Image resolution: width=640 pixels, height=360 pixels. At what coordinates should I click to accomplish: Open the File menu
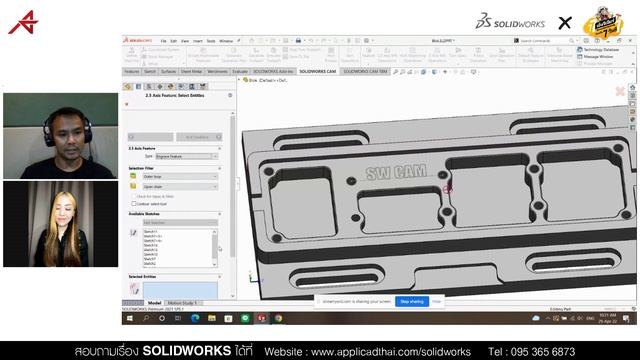[x=163, y=41]
